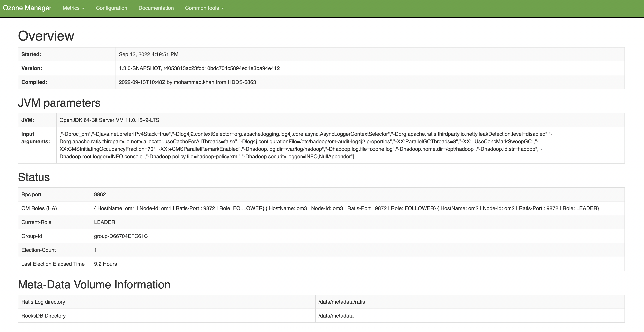Viewport: 644px width, 332px height.
Task: Click the OM Roles (HA) value
Action: 346,208
